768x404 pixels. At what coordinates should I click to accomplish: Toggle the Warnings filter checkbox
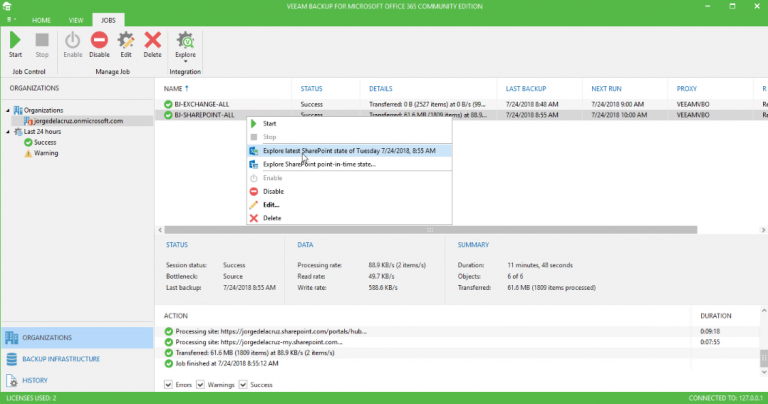click(x=200, y=385)
